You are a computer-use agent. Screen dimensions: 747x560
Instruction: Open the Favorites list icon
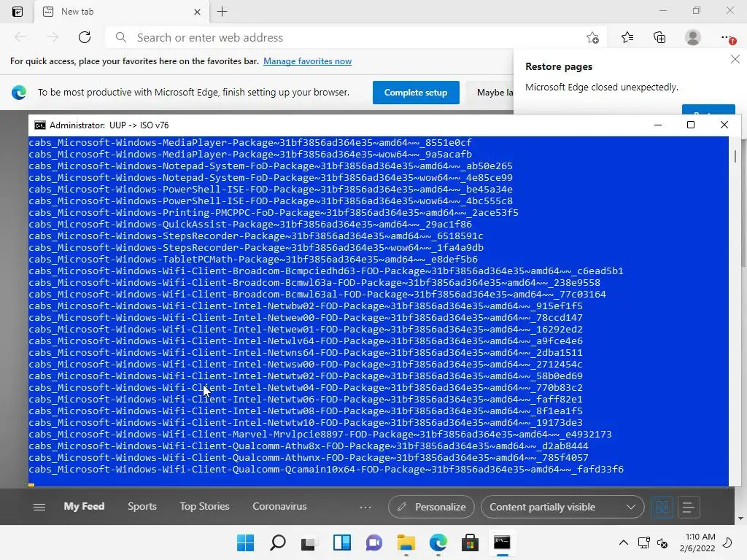point(627,37)
